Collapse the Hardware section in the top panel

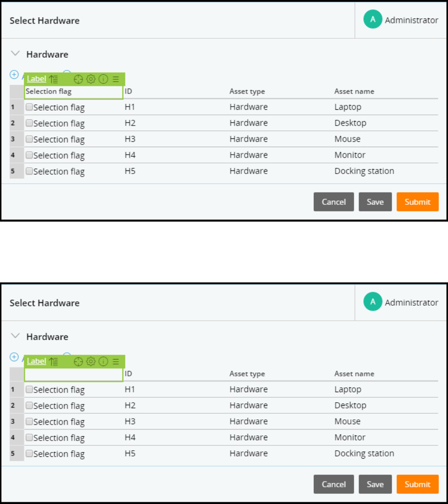(15, 54)
